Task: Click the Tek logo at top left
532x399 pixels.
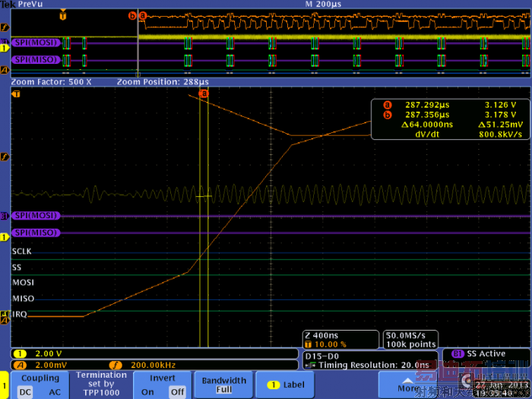Action: pos(8,5)
